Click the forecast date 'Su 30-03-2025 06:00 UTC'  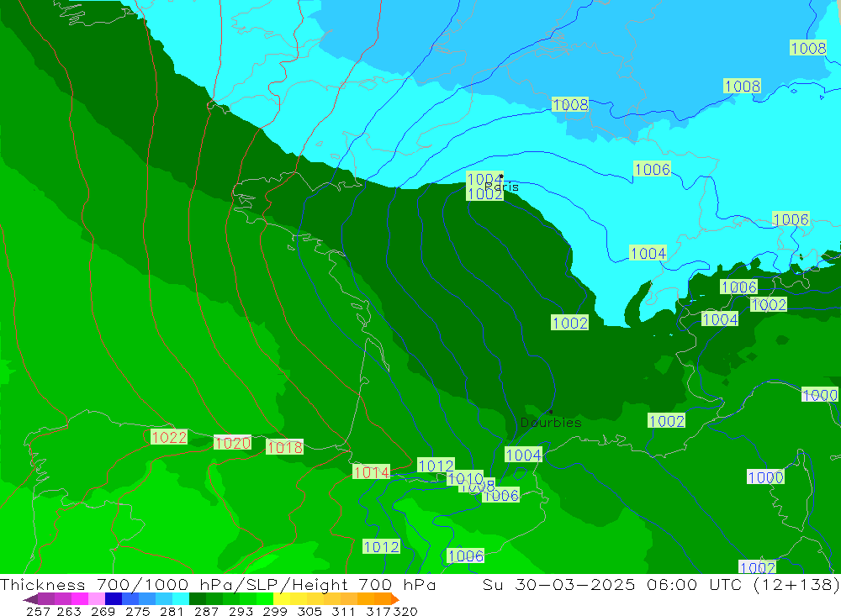614,584
